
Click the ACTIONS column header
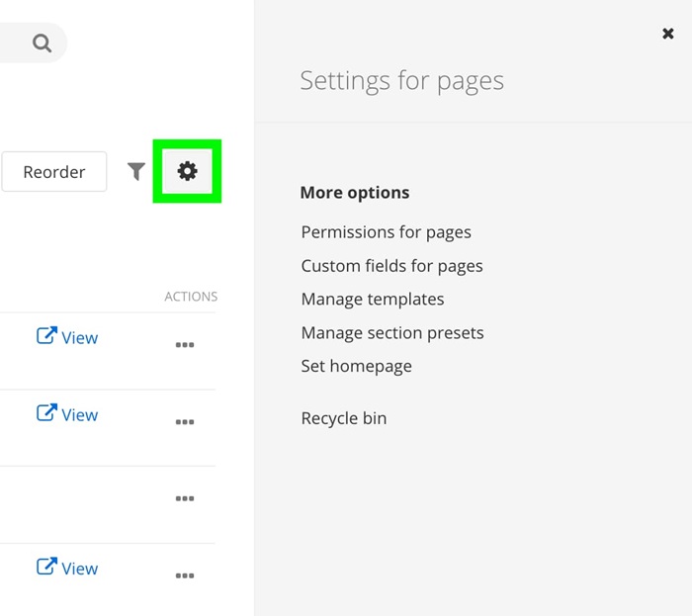(191, 297)
